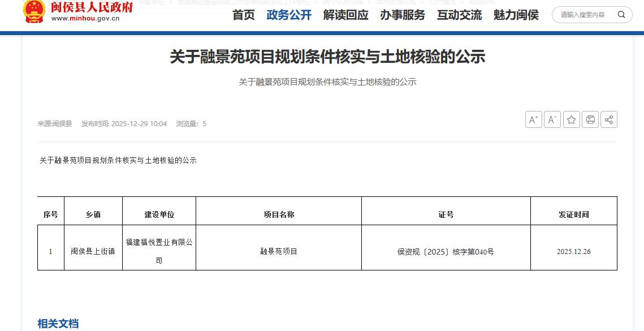Click the 融景苑项目 project name cell
Viewport: 644px width, 331px height.
[x=279, y=251]
